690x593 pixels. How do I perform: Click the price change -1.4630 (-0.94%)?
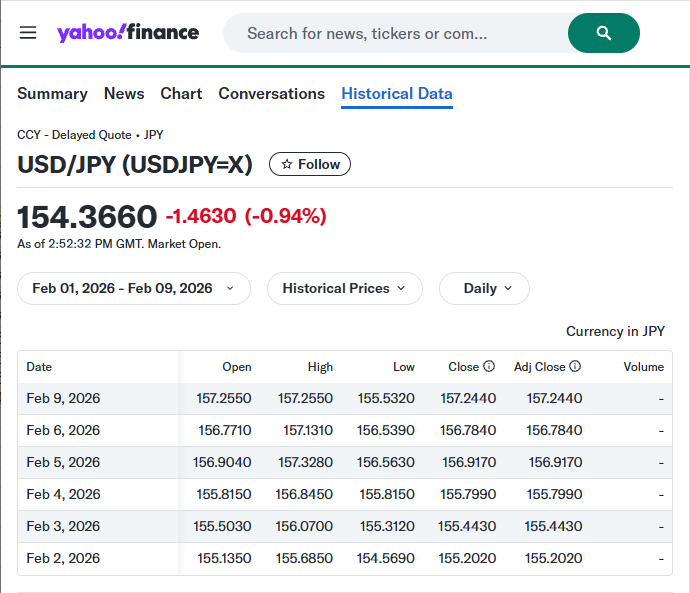pyautogui.click(x=246, y=216)
